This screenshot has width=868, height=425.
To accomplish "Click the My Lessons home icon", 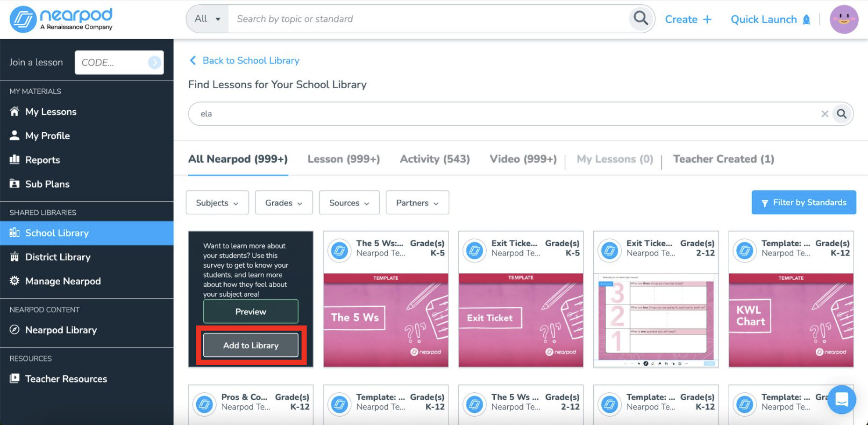I will [x=14, y=111].
